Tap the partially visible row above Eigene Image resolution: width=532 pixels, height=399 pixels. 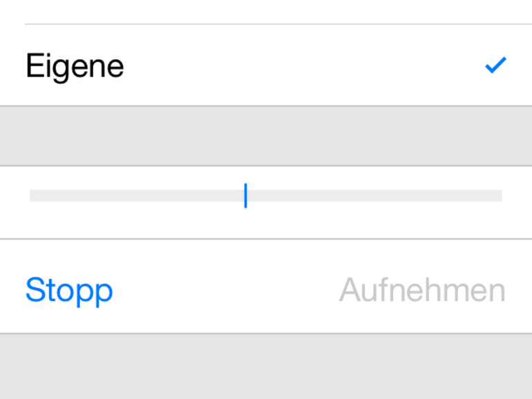tap(266, 10)
